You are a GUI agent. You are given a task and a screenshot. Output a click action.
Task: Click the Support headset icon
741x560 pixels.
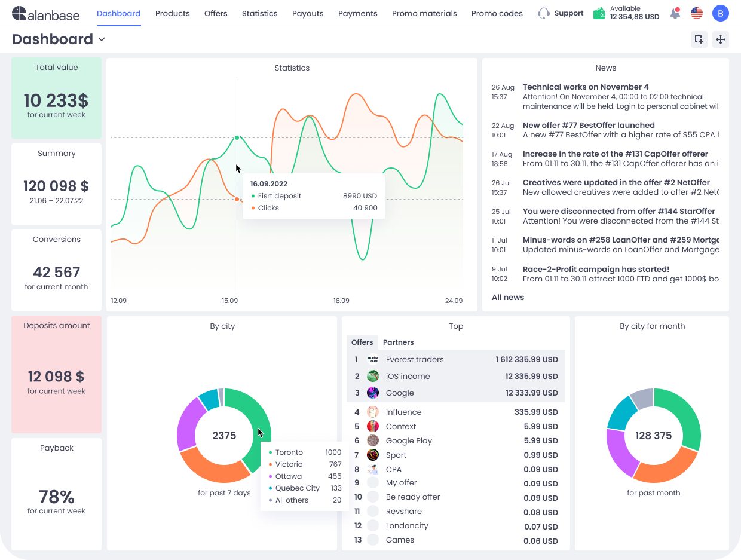pyautogui.click(x=543, y=13)
